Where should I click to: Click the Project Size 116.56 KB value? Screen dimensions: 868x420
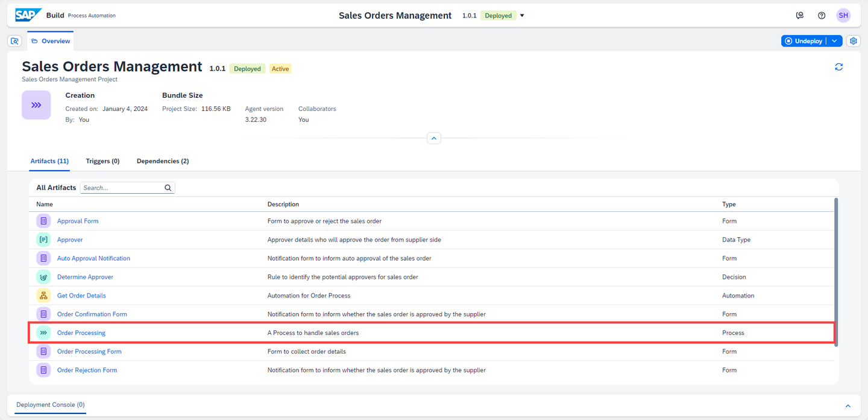coord(216,109)
